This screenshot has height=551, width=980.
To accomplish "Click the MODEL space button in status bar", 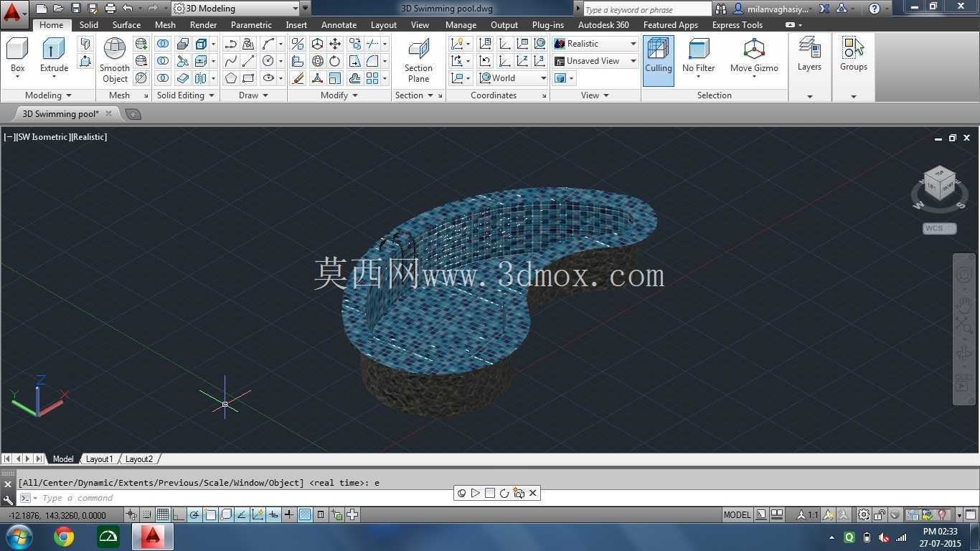I will [x=737, y=514].
